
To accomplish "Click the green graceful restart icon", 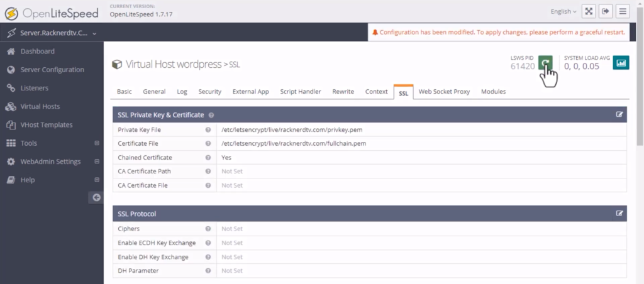I will pos(546,62).
